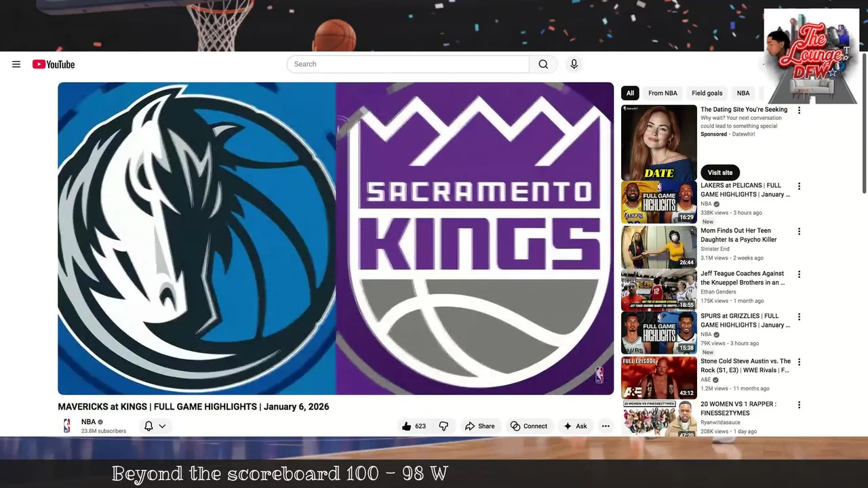Dislike the video with thumbs down
Screen dimensions: 868x488
coord(443,426)
